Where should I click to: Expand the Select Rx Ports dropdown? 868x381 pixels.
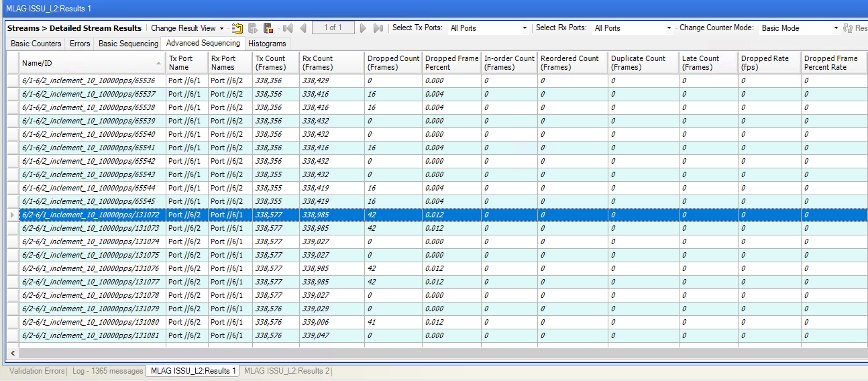click(x=669, y=28)
